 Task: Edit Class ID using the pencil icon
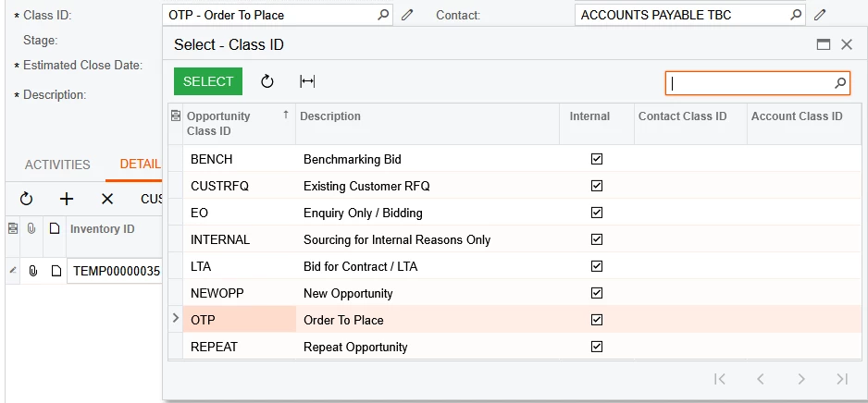(407, 16)
